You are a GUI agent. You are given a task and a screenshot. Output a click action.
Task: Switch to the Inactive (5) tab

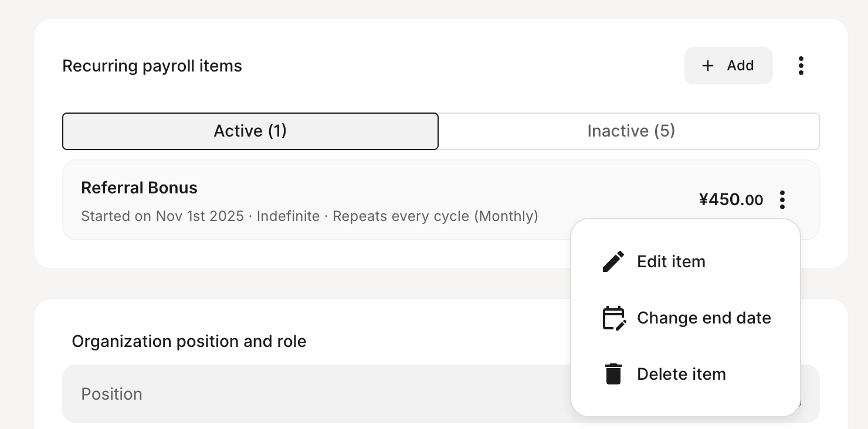click(631, 131)
